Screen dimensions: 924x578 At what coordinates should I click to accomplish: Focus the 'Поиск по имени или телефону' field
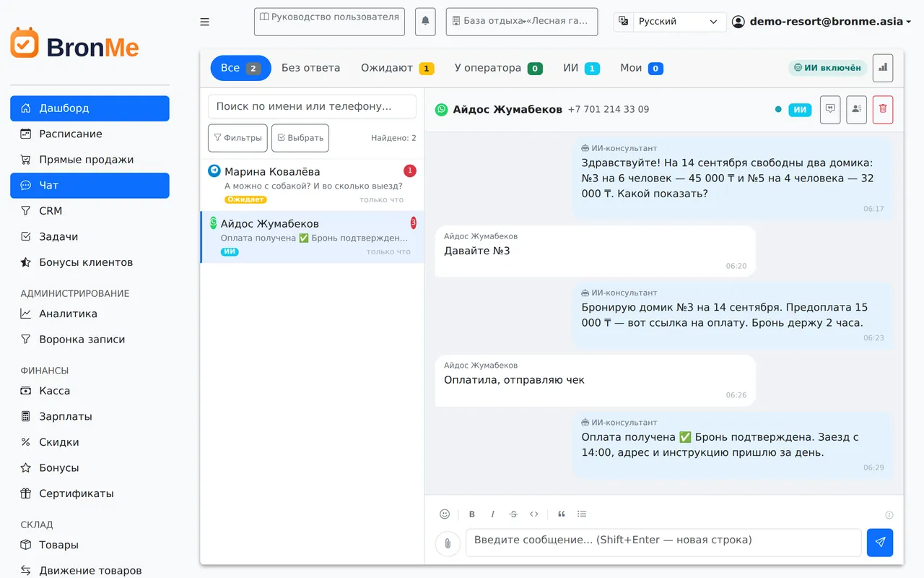click(312, 106)
